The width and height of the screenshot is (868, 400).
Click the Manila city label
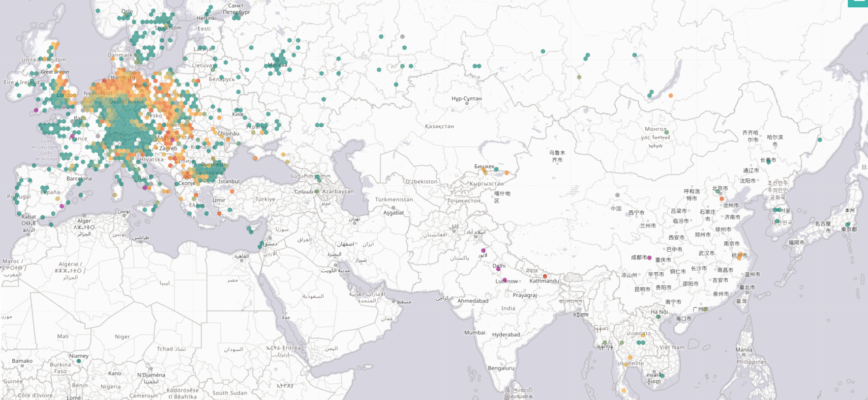744,350
